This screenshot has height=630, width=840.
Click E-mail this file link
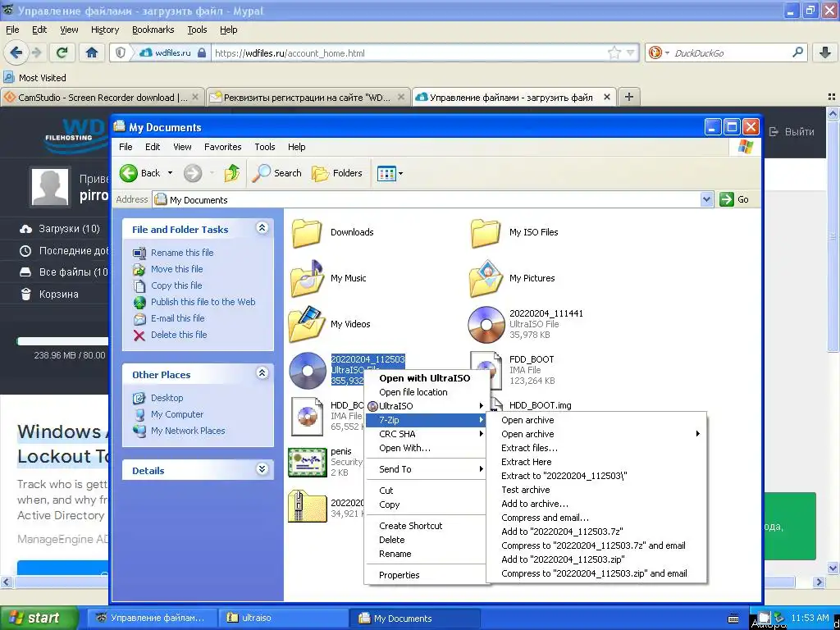click(177, 318)
